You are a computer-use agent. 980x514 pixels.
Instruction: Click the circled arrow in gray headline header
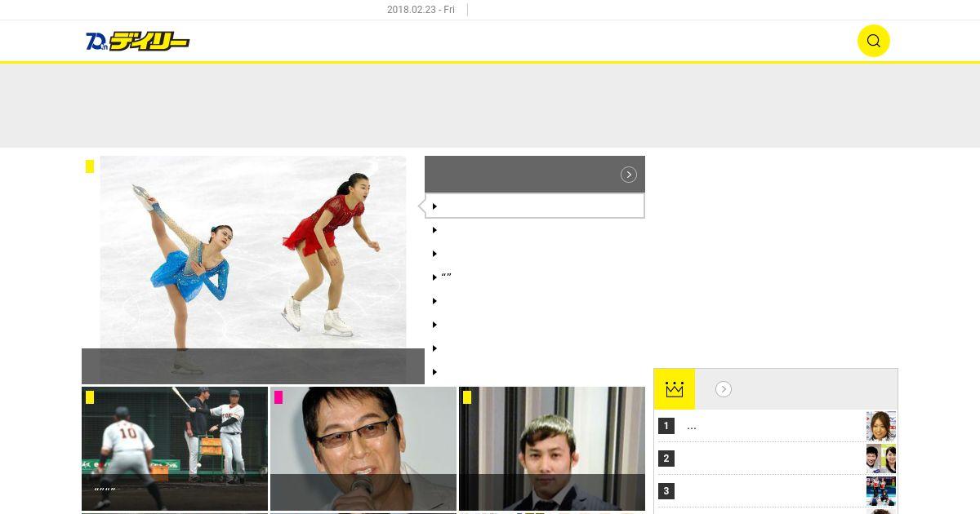(x=629, y=175)
